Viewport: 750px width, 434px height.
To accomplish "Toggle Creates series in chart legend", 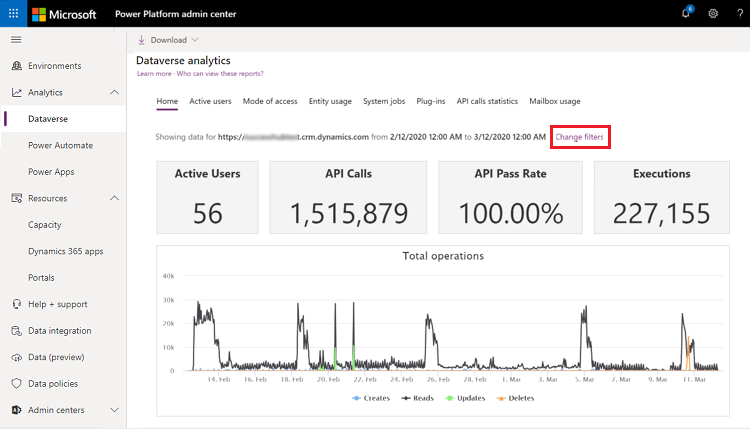I will tap(371, 398).
